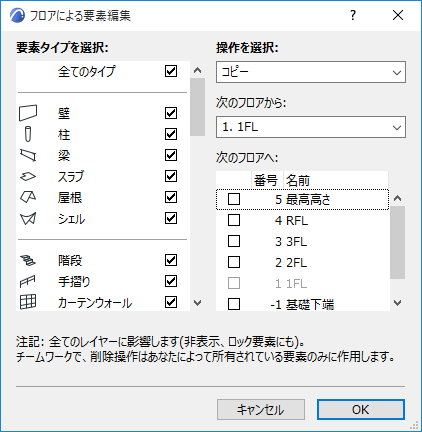Click the column (柱) element icon
Image resolution: width=422 pixels, height=432 pixels.
click(x=28, y=134)
